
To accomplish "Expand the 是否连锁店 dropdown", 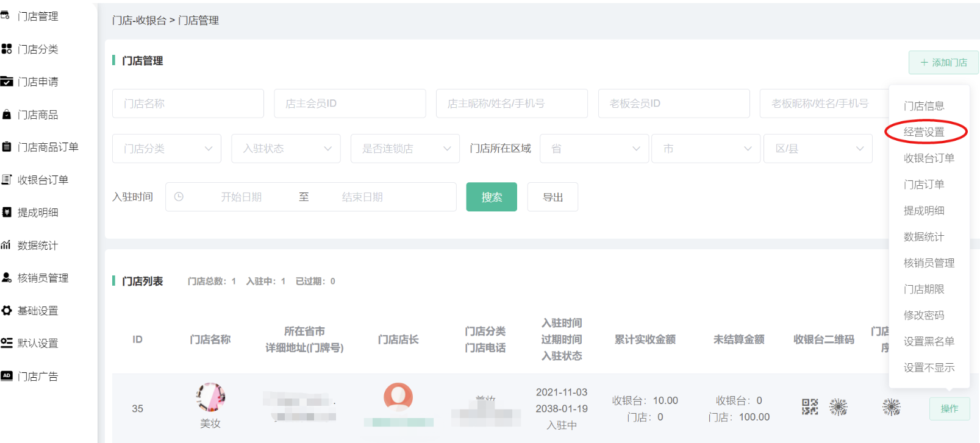I will [405, 149].
